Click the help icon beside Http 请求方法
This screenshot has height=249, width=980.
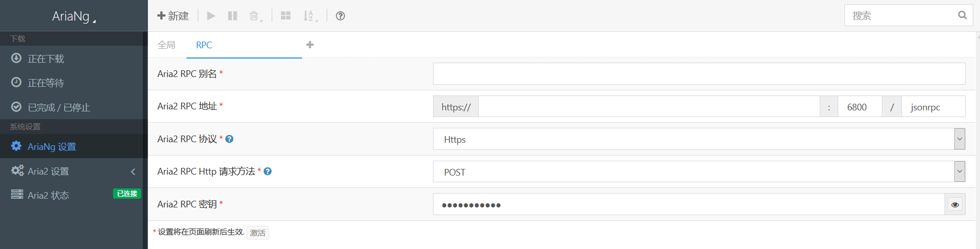268,171
